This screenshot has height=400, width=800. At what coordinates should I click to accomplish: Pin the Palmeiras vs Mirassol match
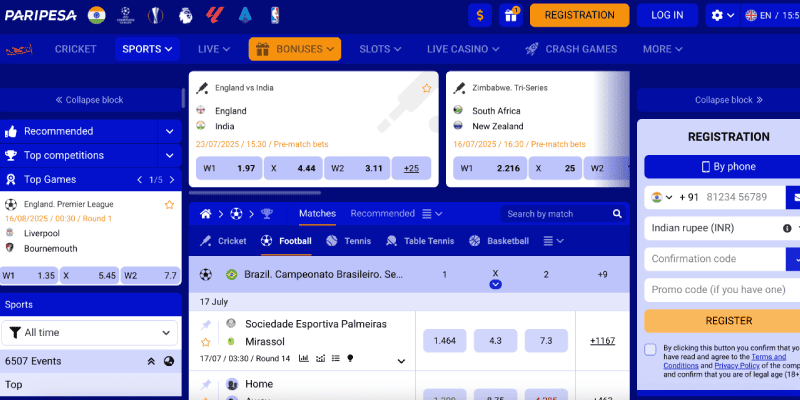coord(206,324)
